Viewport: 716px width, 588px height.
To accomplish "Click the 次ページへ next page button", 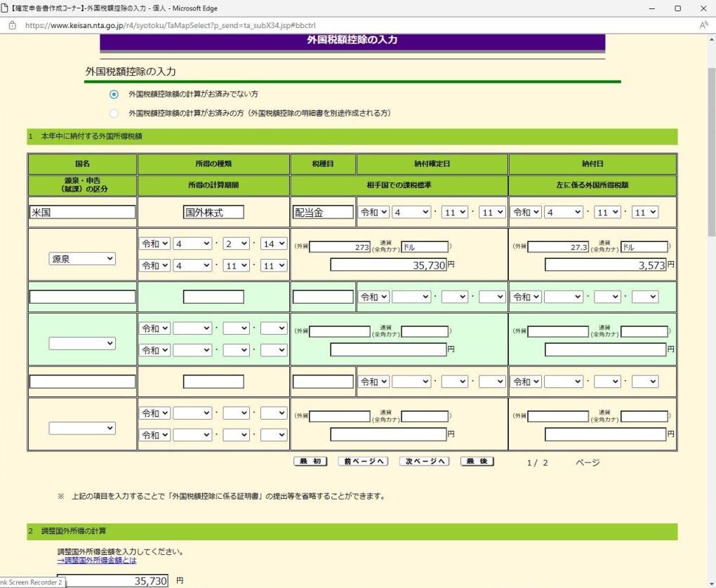I will tap(425, 462).
